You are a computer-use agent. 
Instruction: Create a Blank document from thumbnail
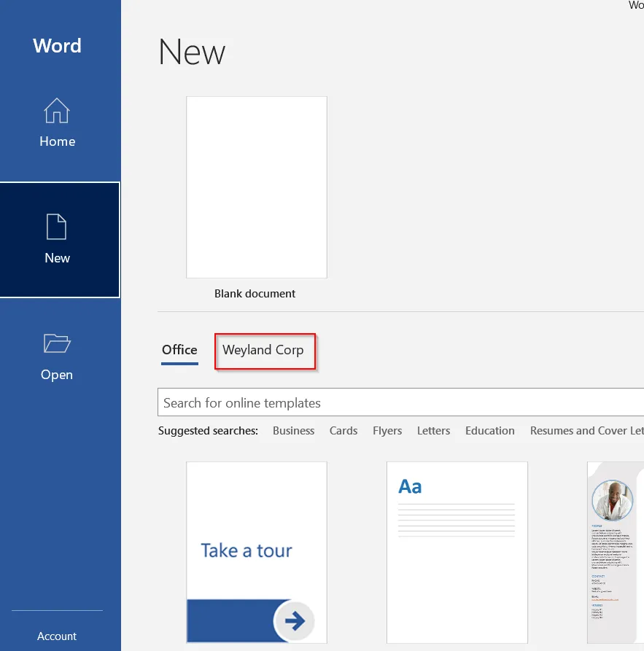(256, 187)
